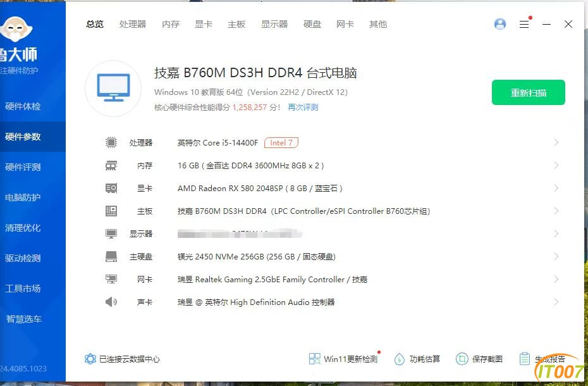Click the hard disk icon in 主硬盘 row
The image size is (588, 386).
(111, 256)
